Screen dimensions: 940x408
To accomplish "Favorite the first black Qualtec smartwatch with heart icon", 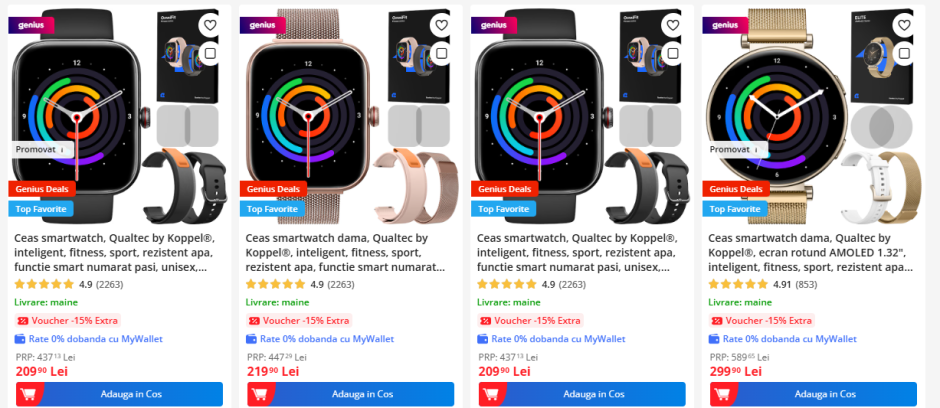I will [x=210, y=25].
